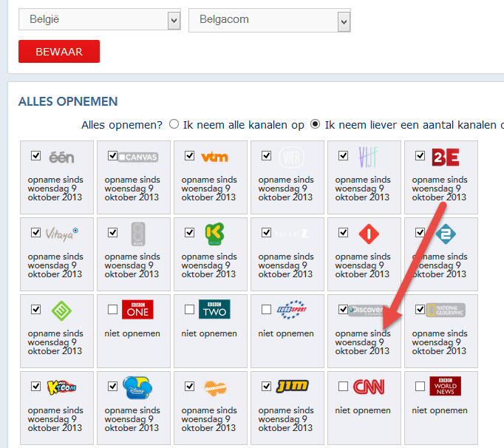Click the Vitaya channel logo
Screen dimensions: 504x448
61,233
